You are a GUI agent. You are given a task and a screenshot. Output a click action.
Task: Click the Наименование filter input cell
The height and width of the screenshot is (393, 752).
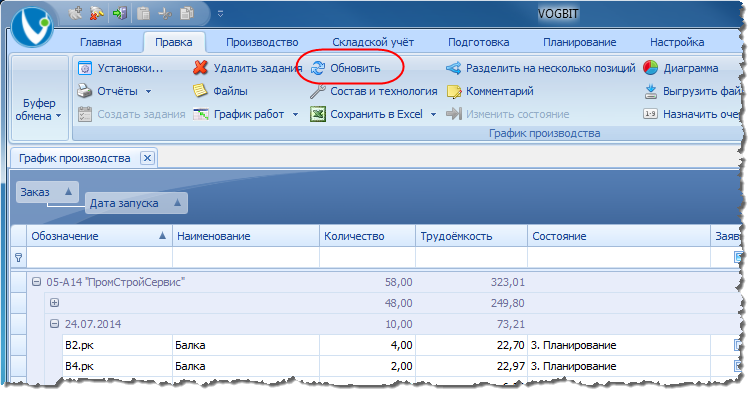[246, 257]
